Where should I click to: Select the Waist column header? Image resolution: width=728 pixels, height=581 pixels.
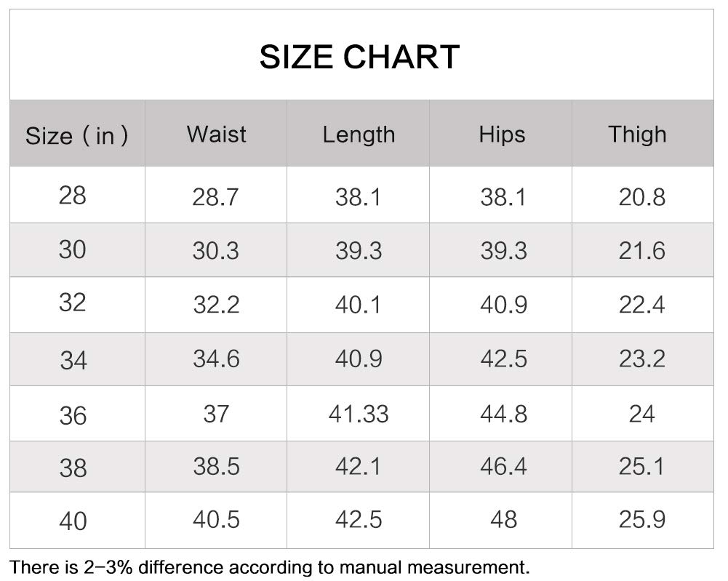pos(216,134)
